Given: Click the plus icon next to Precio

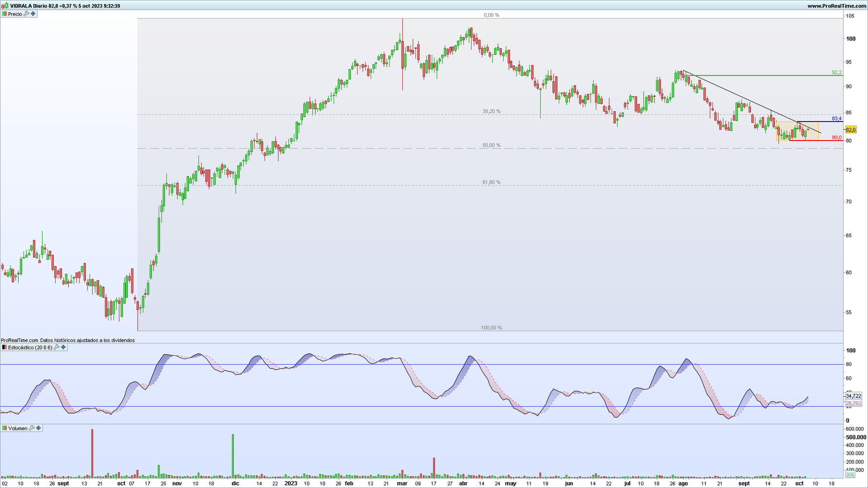Looking at the screenshot, I should [x=33, y=14].
